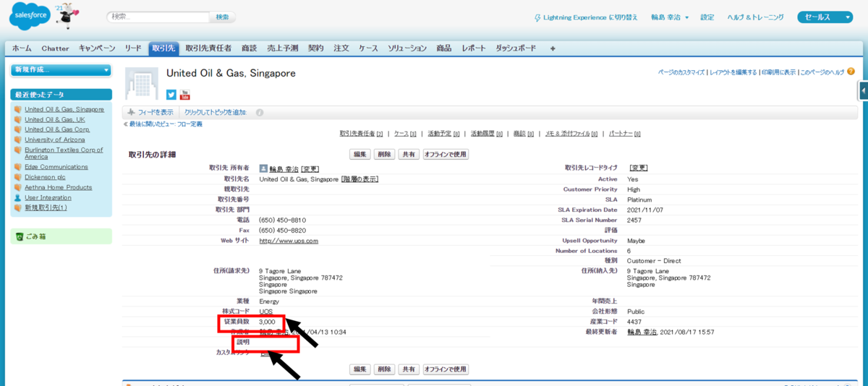The width and height of the screenshot is (868, 386).
Task: Click the upper オフラインで使用 button
Action: (446, 155)
